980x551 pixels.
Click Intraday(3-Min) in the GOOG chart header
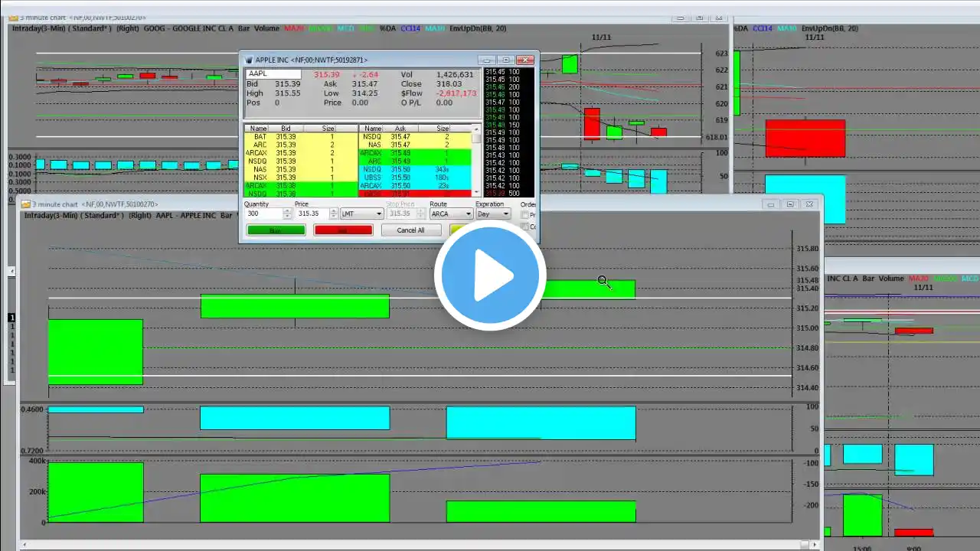coord(38,28)
